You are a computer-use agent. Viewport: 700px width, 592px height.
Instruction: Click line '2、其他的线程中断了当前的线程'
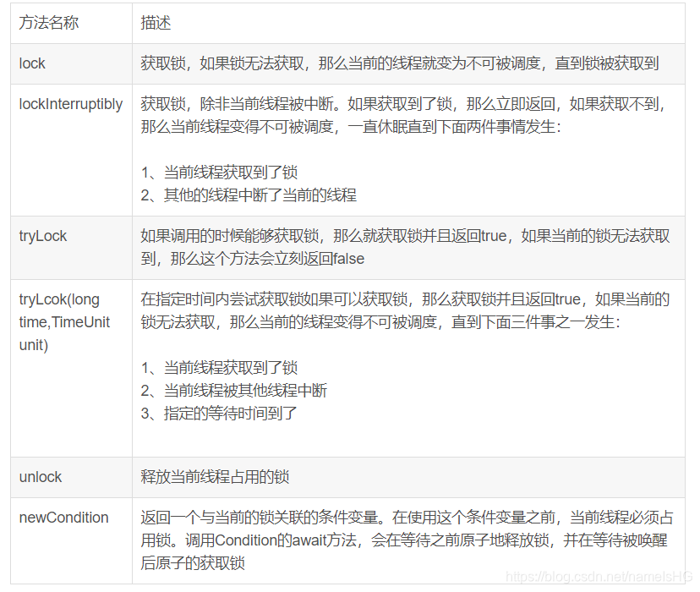pyautogui.click(x=249, y=195)
